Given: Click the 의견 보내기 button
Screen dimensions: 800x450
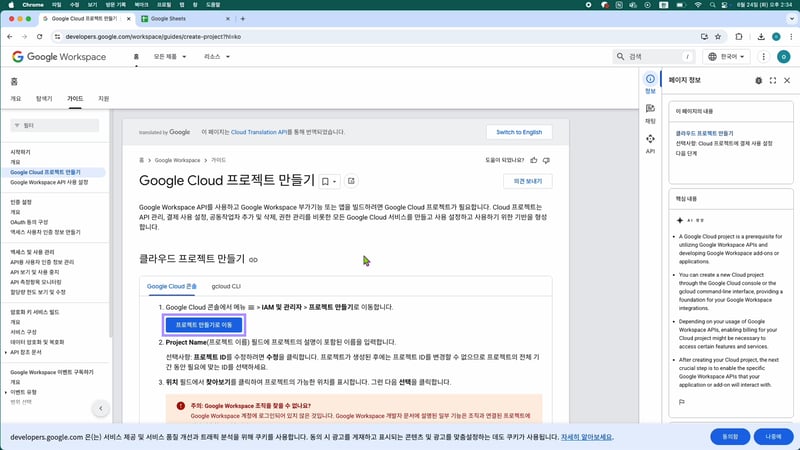Looking at the screenshot, I should pyautogui.click(x=528, y=181).
